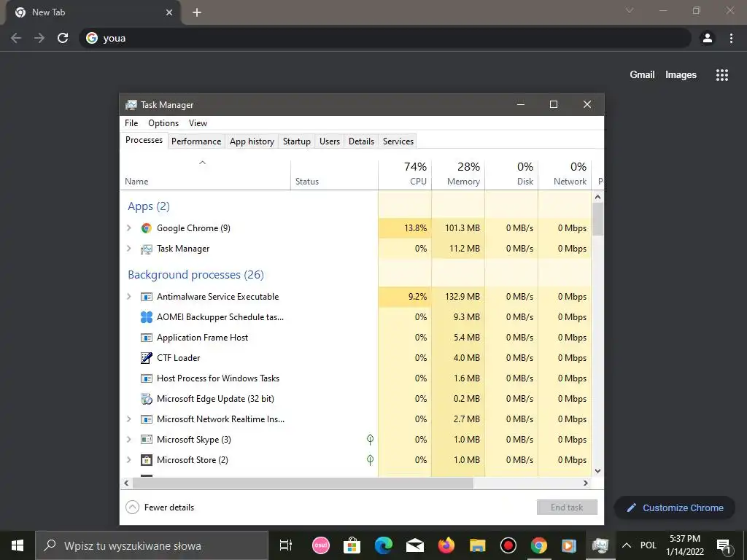Open the Windows Start menu
This screenshot has width=747, height=560.
(x=18, y=545)
